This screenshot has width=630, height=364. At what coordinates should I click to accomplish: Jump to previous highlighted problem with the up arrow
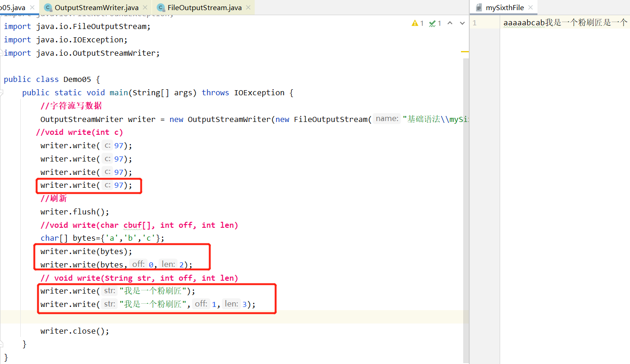pos(450,23)
